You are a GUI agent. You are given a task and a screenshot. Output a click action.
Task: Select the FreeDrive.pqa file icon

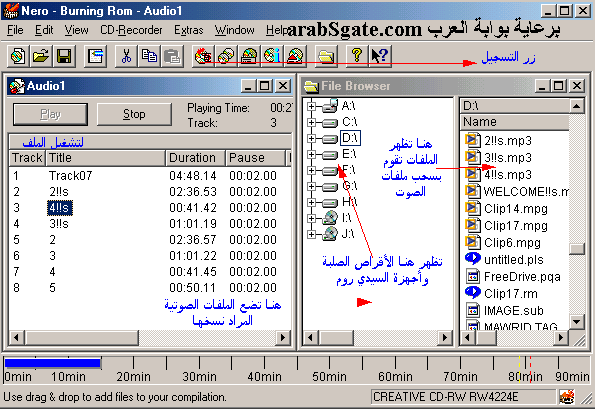472,277
